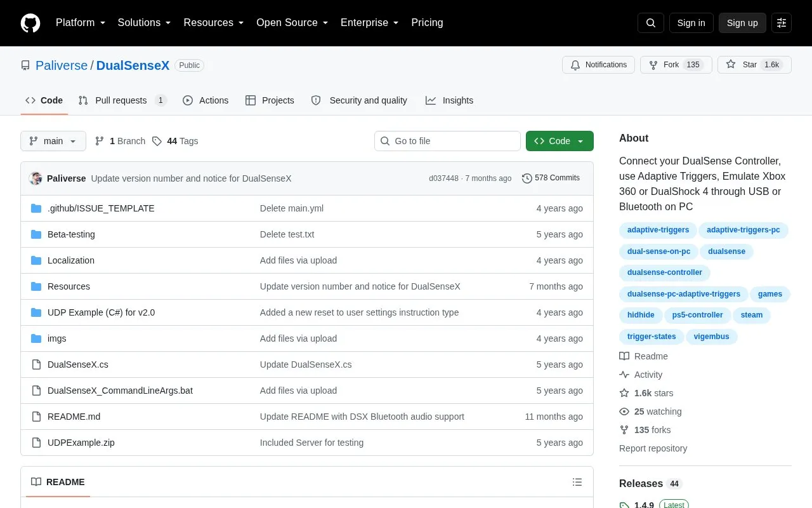Image resolution: width=812 pixels, height=508 pixels.
Task: Click the Sign in button
Action: click(x=691, y=23)
